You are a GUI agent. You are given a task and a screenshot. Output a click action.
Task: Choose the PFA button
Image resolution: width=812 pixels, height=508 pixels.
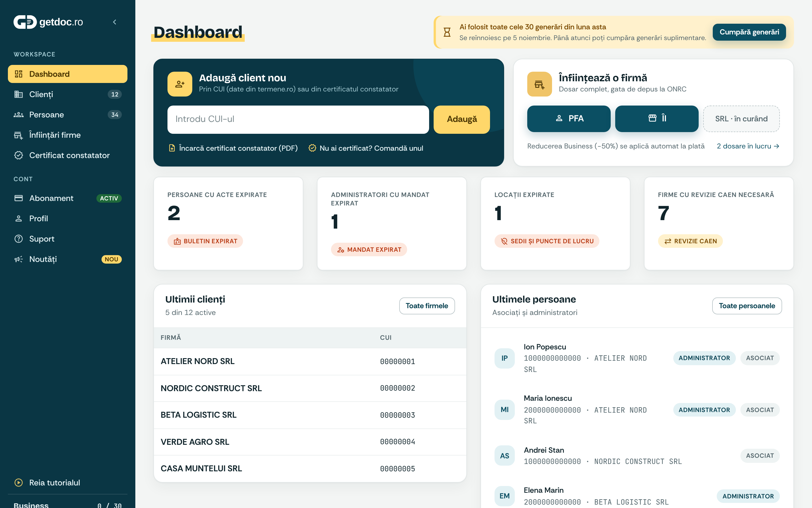(x=569, y=119)
